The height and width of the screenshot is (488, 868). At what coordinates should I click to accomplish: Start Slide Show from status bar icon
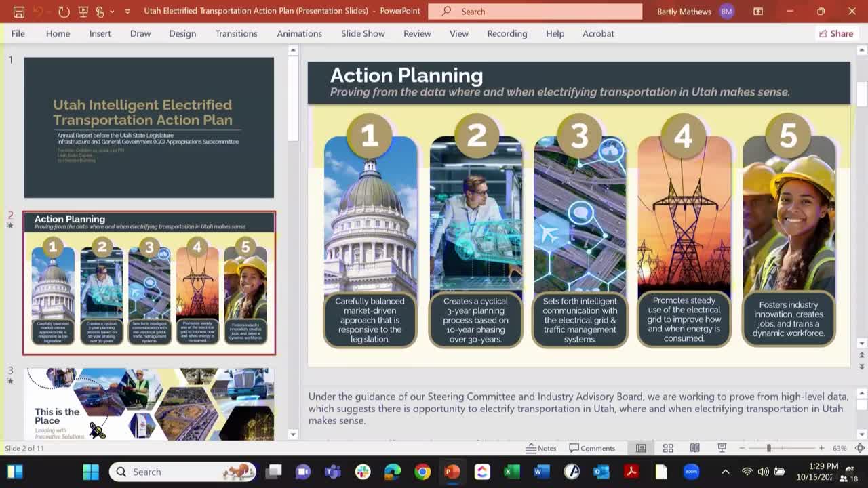coord(722,448)
